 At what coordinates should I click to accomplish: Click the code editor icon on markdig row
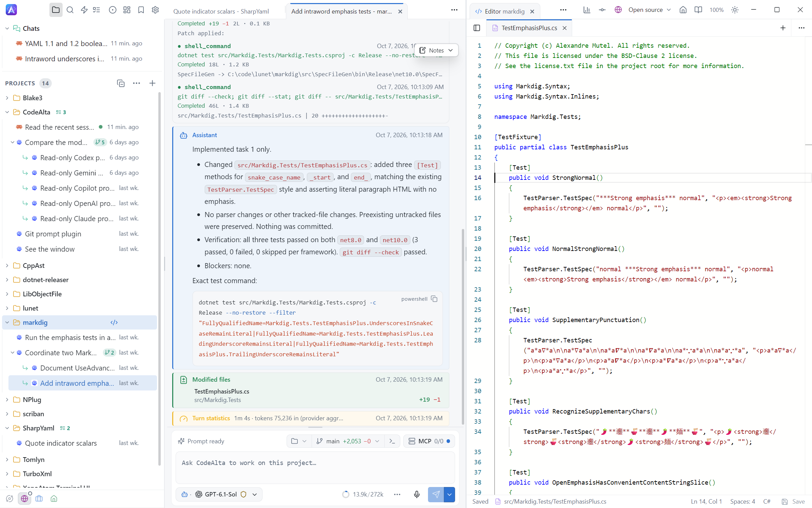[x=114, y=322]
